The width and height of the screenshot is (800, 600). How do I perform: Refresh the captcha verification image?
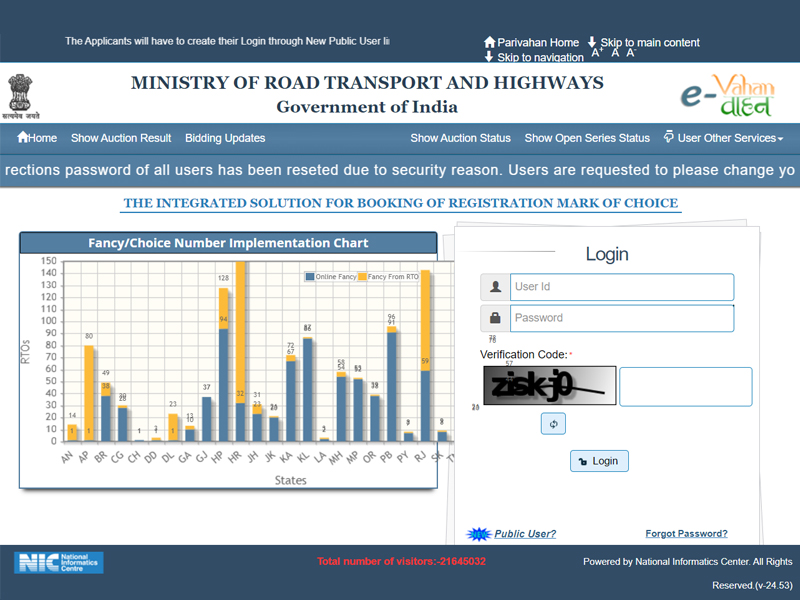[x=553, y=424]
